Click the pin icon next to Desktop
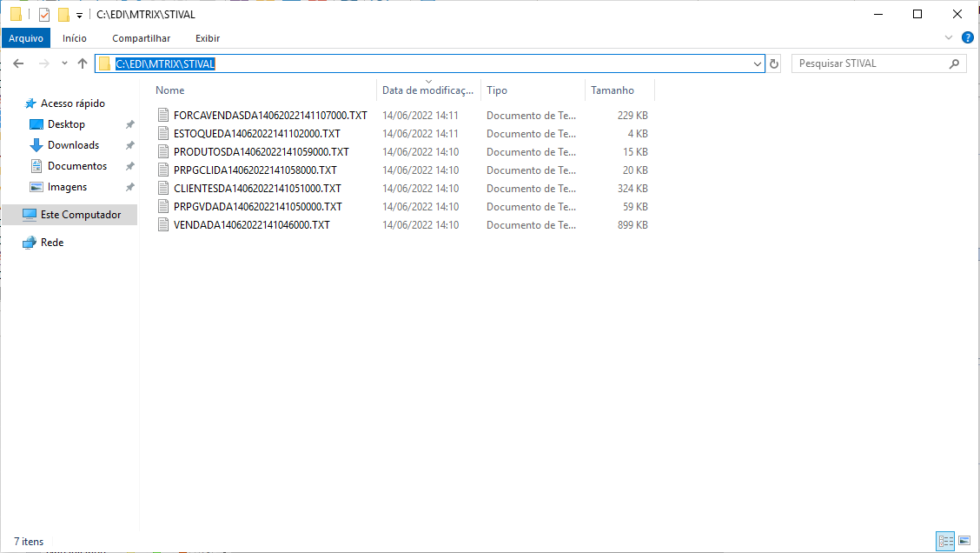This screenshot has width=980, height=553. coord(130,124)
